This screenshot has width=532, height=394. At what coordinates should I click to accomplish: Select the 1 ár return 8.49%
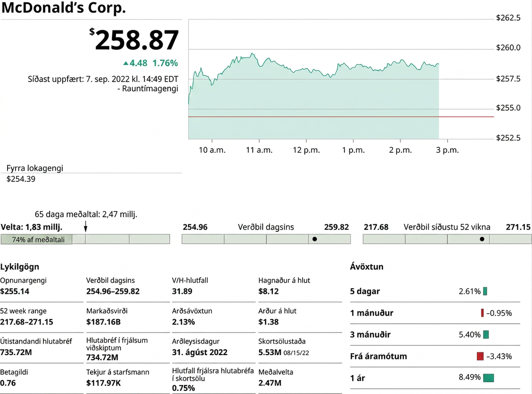tap(470, 377)
